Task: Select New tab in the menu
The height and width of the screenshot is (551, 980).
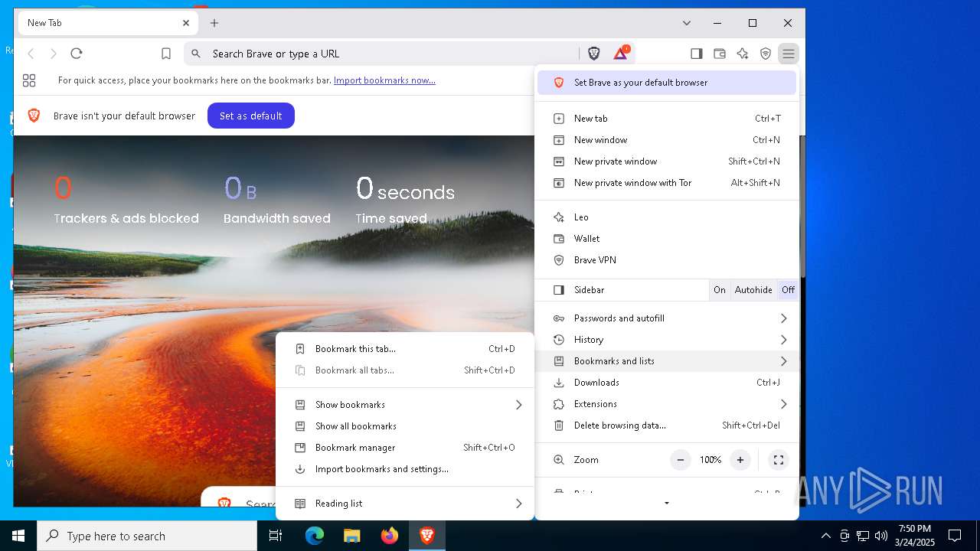Action: [667, 119]
